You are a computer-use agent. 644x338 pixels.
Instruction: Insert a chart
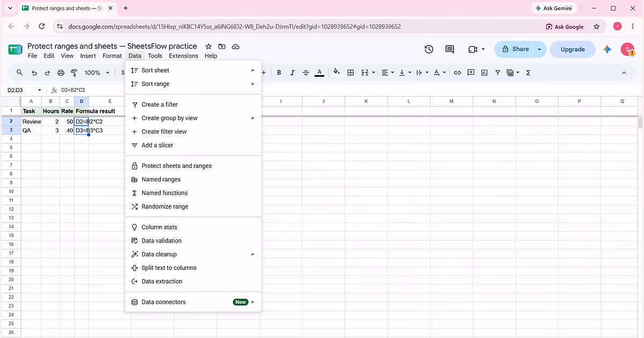484,72
